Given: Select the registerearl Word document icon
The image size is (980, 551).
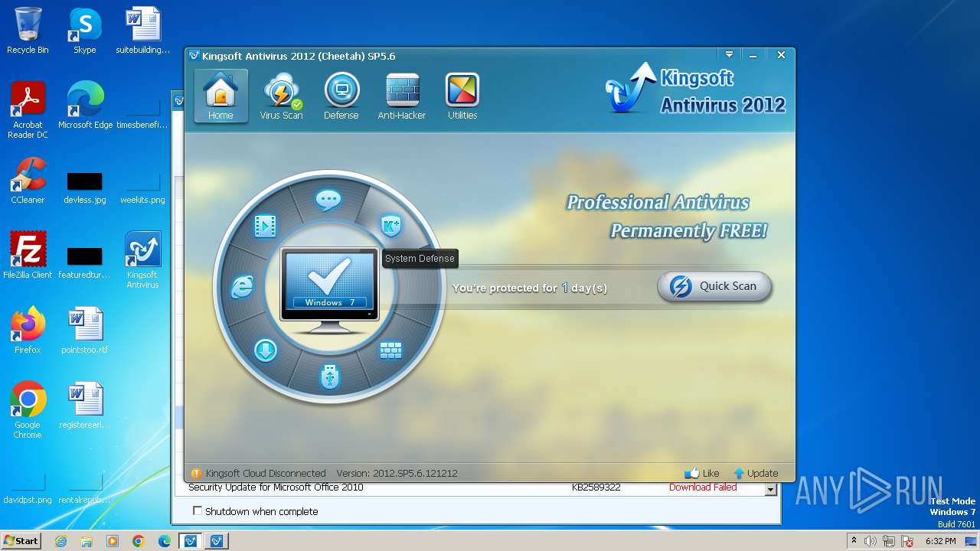Looking at the screenshot, I should click(x=84, y=405).
